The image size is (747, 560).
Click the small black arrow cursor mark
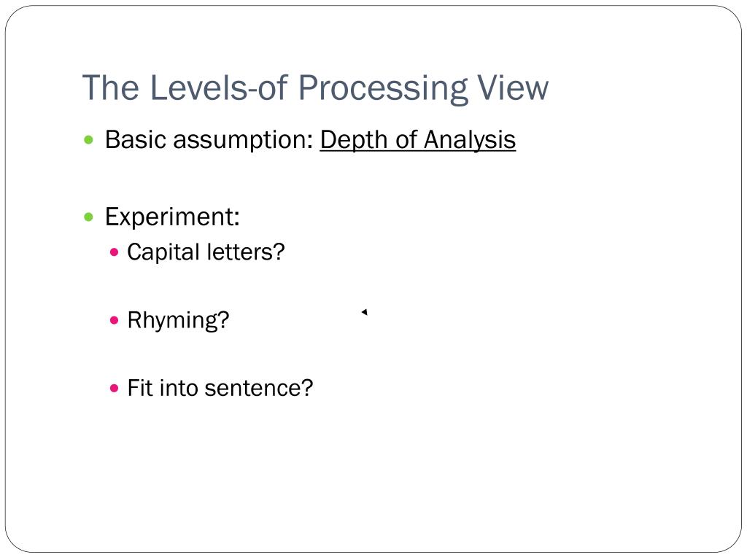[x=365, y=312]
